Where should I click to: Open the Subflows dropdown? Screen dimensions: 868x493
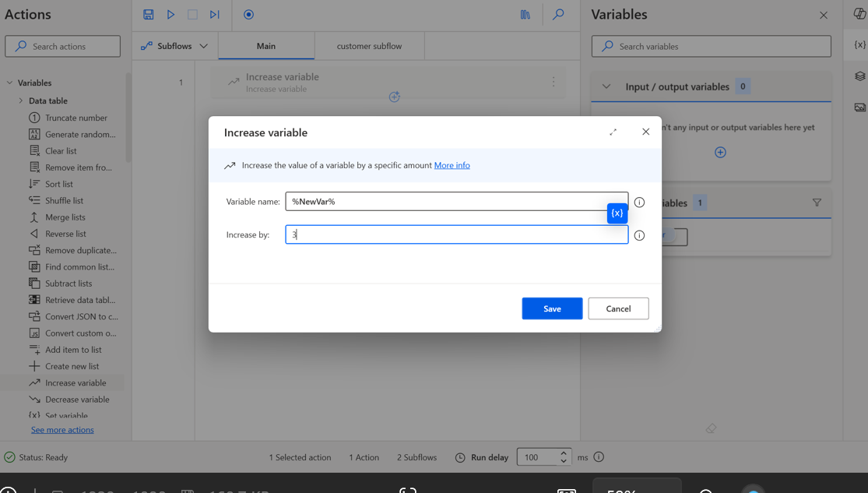[x=174, y=46]
